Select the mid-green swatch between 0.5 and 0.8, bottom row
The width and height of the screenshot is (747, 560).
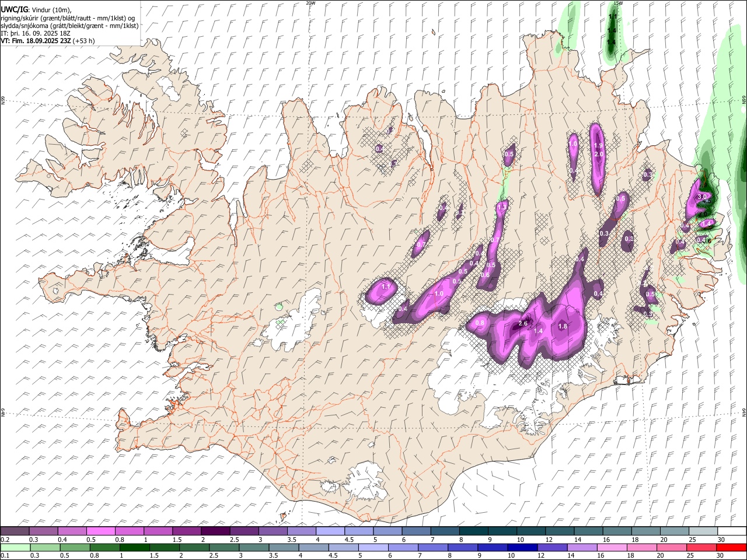click(75, 547)
